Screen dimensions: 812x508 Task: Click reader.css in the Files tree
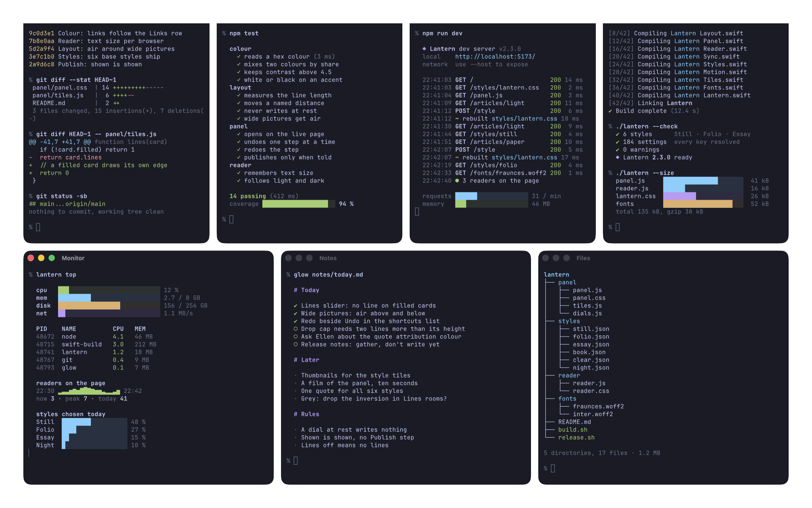click(x=591, y=391)
